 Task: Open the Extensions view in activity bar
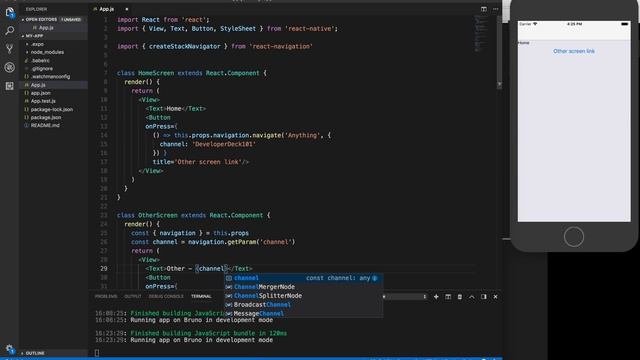[x=9, y=86]
